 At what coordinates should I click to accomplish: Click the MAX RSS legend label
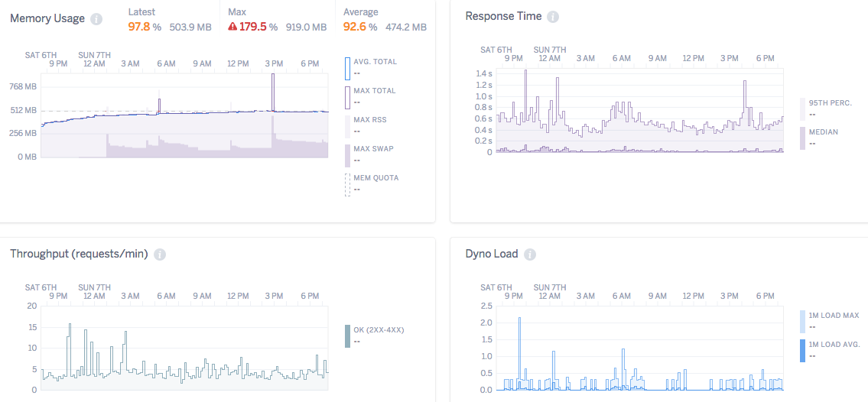coord(370,119)
